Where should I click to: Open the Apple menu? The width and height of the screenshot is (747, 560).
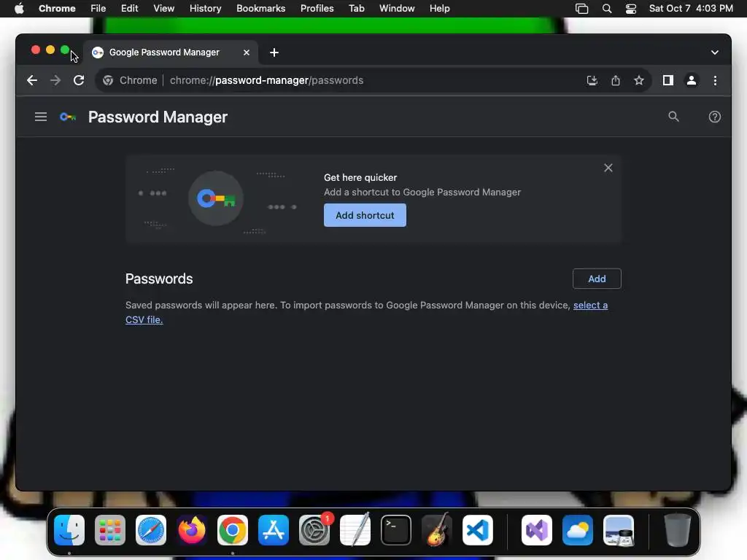click(x=19, y=9)
